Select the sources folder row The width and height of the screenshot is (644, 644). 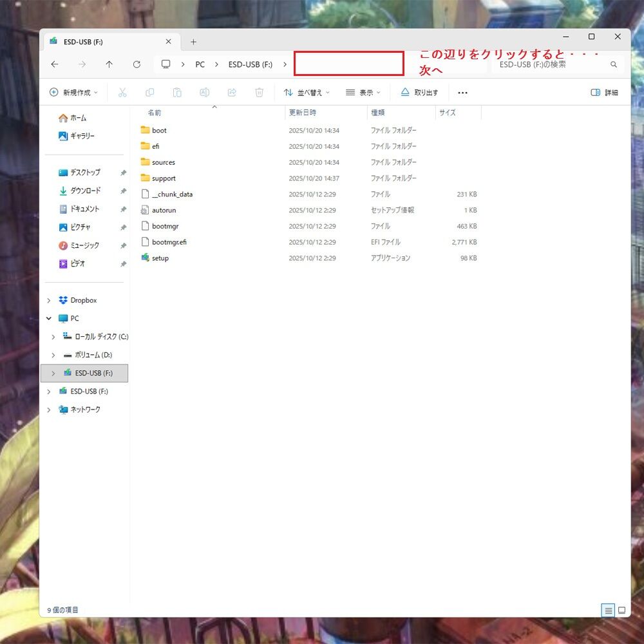(309, 162)
